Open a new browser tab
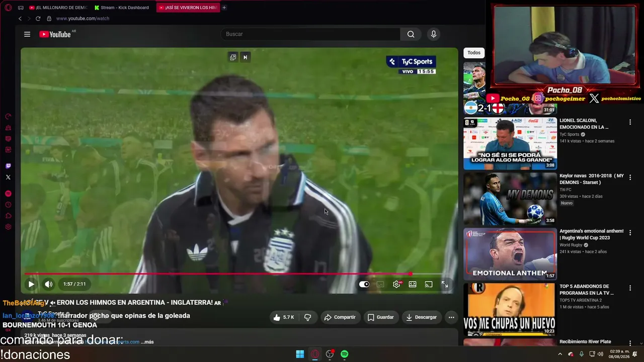This screenshot has height=362, width=644. pyautogui.click(x=224, y=8)
